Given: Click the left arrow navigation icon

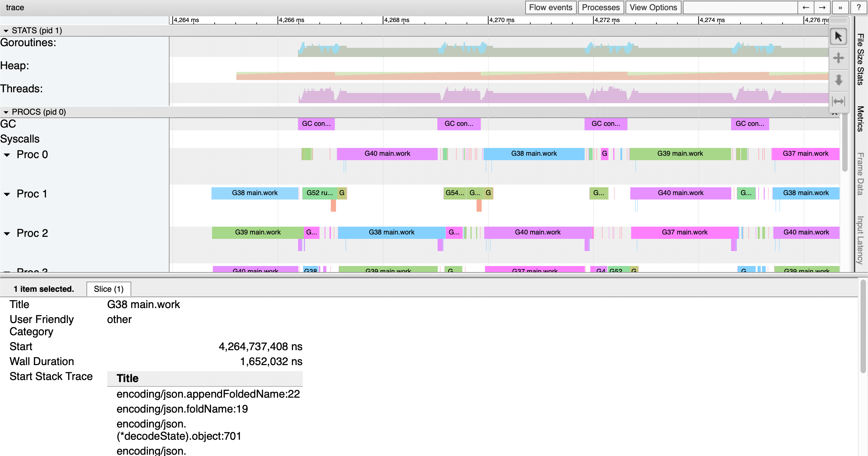Looking at the screenshot, I should (806, 7).
